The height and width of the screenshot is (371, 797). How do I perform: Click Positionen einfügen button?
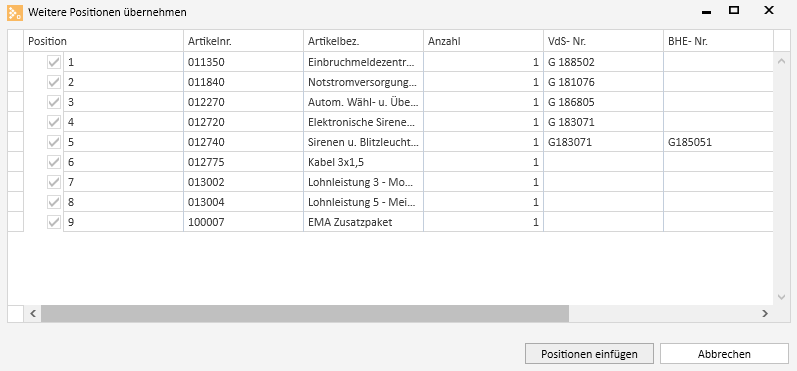(589, 354)
